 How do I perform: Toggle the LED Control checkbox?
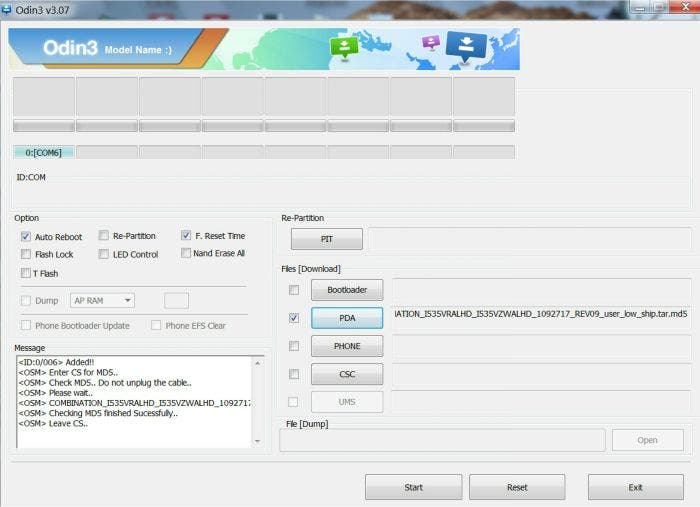[x=104, y=254]
